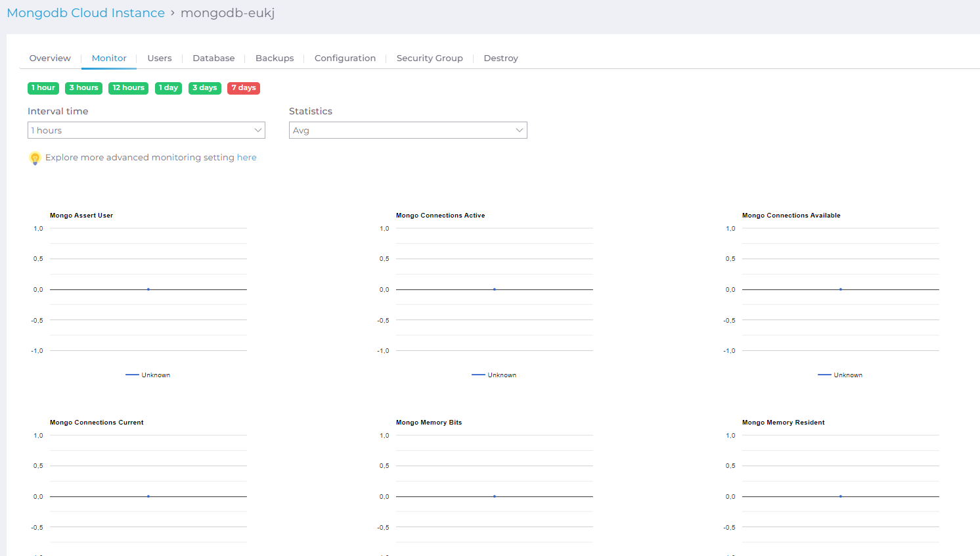
Task: Click the Mongo Connections Current chart title
Action: click(x=97, y=423)
